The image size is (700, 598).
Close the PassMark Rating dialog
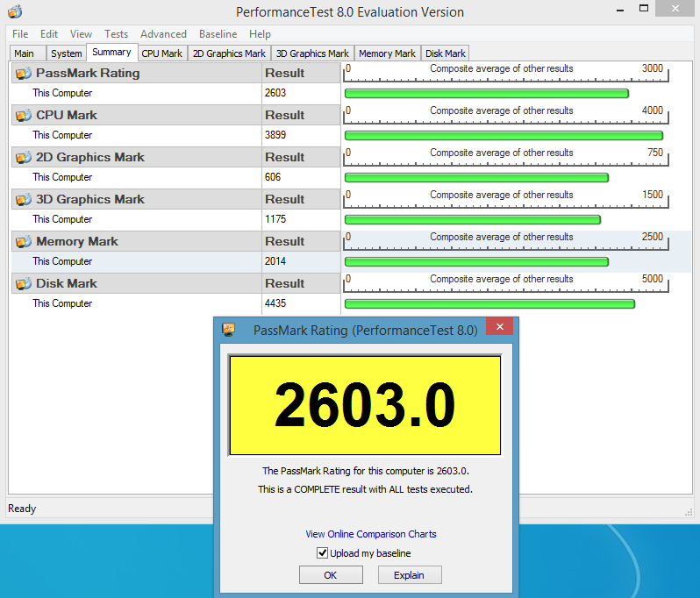(x=499, y=327)
